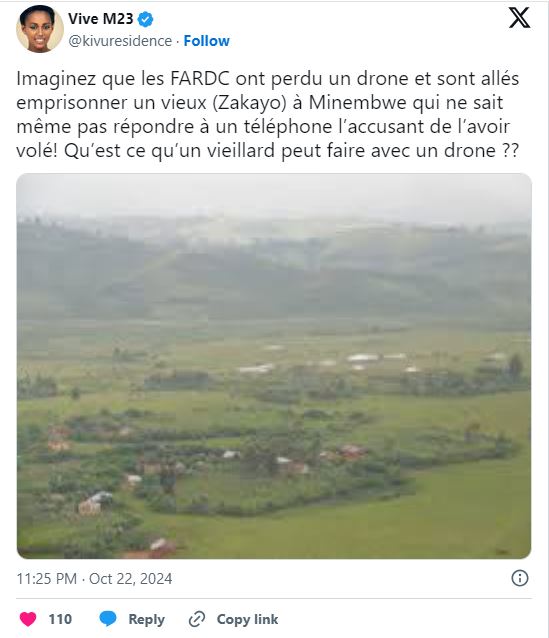The height and width of the screenshot is (638, 549).
Task: Click the Vive M23 display name
Action: pos(101,19)
